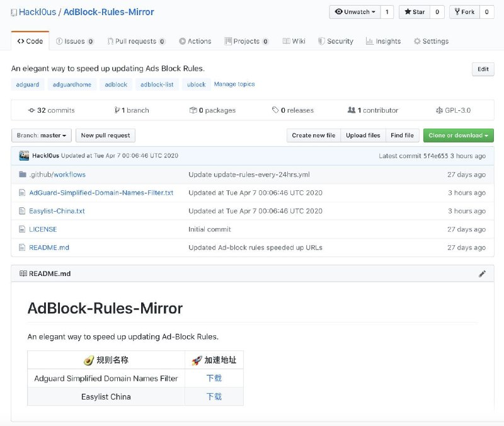Open the Wiki tab
The width and height of the screenshot is (504, 426).
pos(294,41)
